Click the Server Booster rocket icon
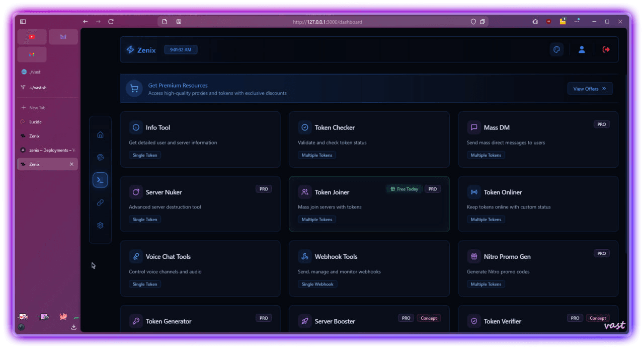 pos(305,321)
